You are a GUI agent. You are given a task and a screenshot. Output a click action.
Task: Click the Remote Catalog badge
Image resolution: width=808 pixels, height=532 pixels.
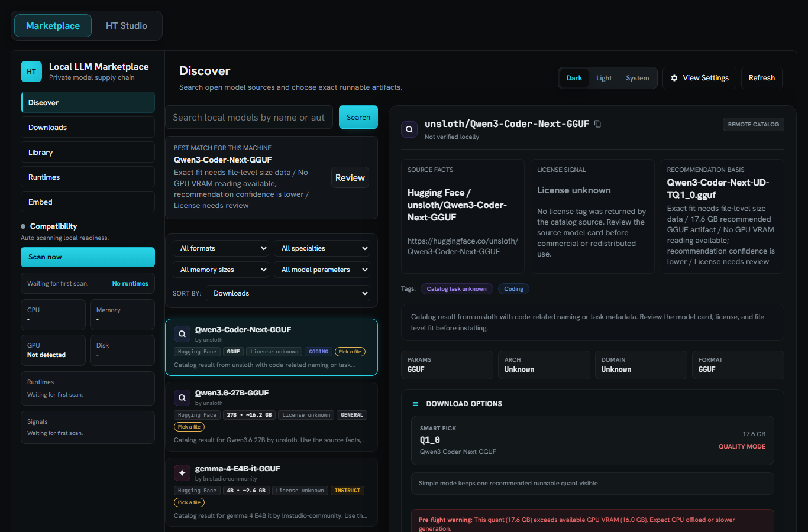[x=754, y=125]
